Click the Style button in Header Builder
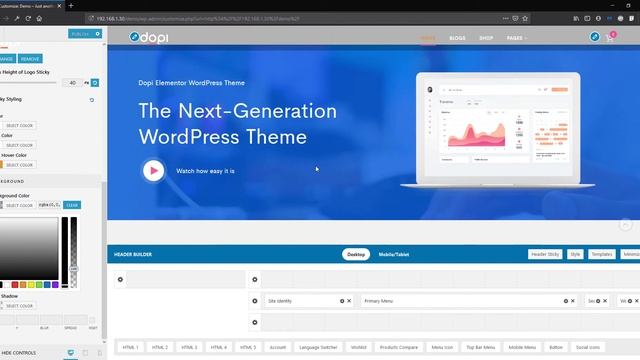This screenshot has width=640, height=360. (x=575, y=254)
